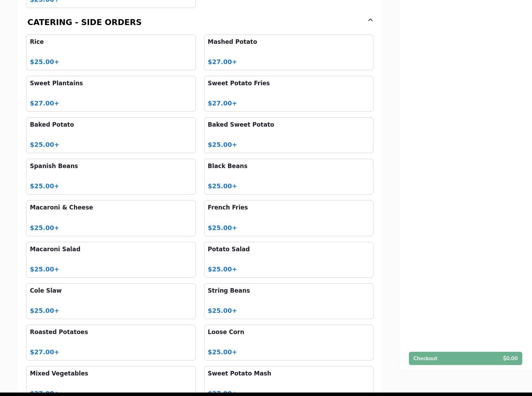This screenshot has height=396, width=532.
Task: Select the Roasted Potatoes card
Action: (111, 342)
